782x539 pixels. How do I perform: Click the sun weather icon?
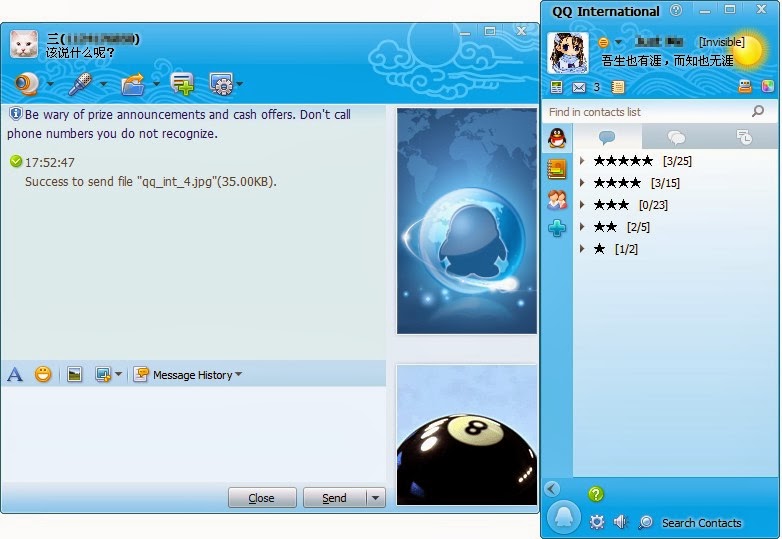747,50
